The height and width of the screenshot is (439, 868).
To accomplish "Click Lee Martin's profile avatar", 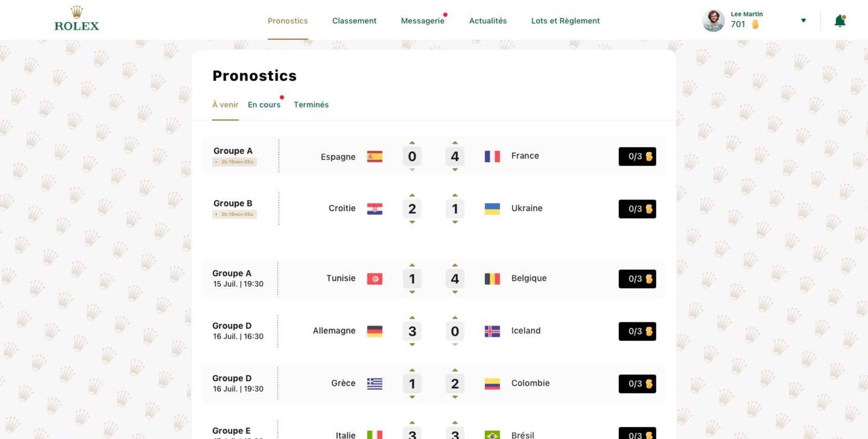I will click(713, 20).
